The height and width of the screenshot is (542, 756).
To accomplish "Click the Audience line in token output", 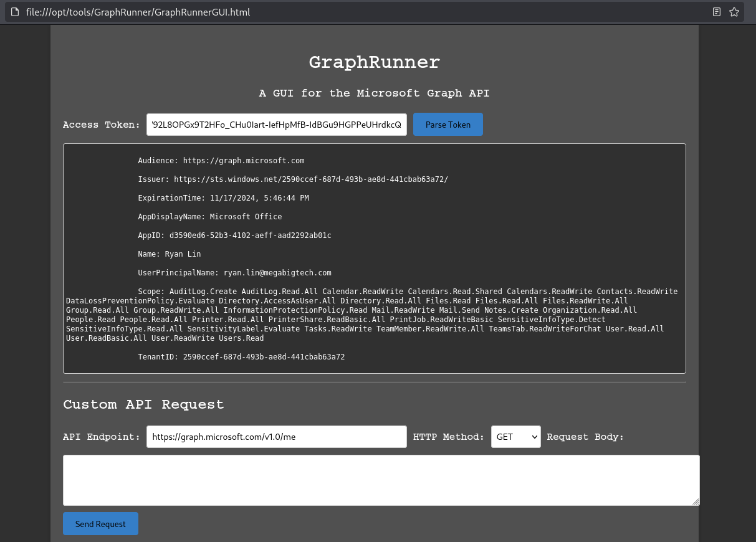I will [x=221, y=161].
